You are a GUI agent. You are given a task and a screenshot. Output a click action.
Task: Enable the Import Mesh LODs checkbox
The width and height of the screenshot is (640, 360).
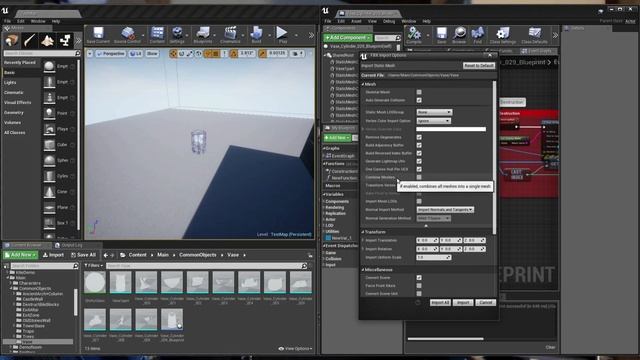[419, 201]
